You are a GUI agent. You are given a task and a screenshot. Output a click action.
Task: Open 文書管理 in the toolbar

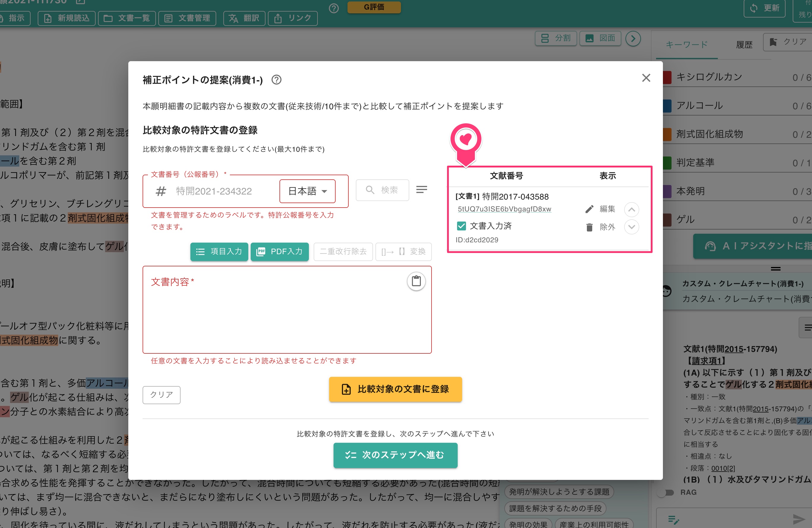pyautogui.click(x=187, y=18)
